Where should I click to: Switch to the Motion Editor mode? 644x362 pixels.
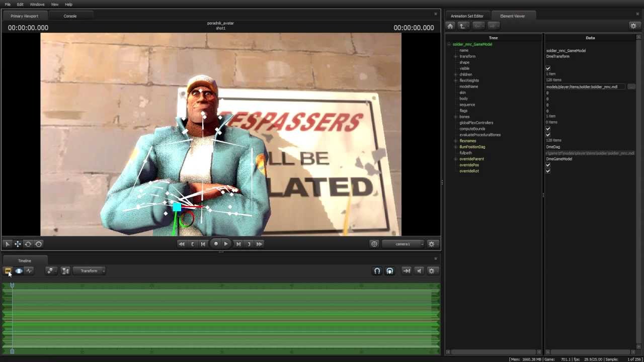19,271
